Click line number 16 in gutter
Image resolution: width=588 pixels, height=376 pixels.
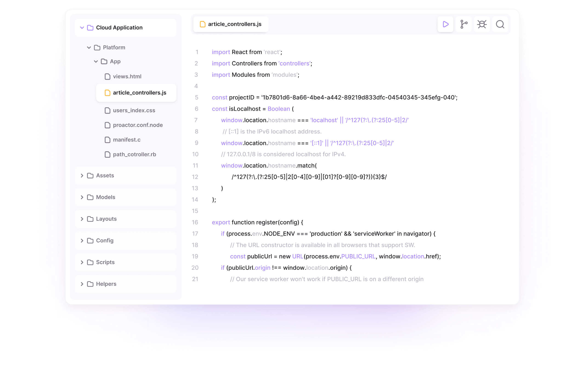195,222
